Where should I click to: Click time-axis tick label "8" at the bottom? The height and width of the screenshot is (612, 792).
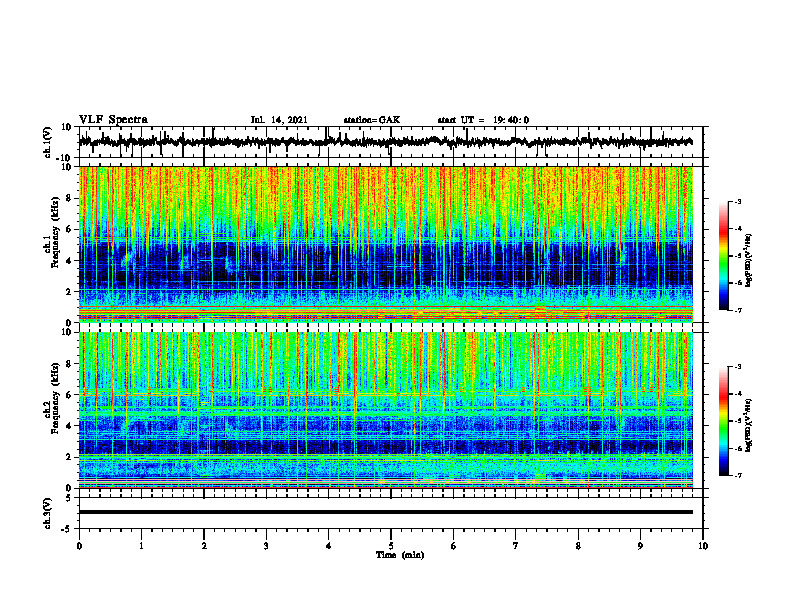578,546
